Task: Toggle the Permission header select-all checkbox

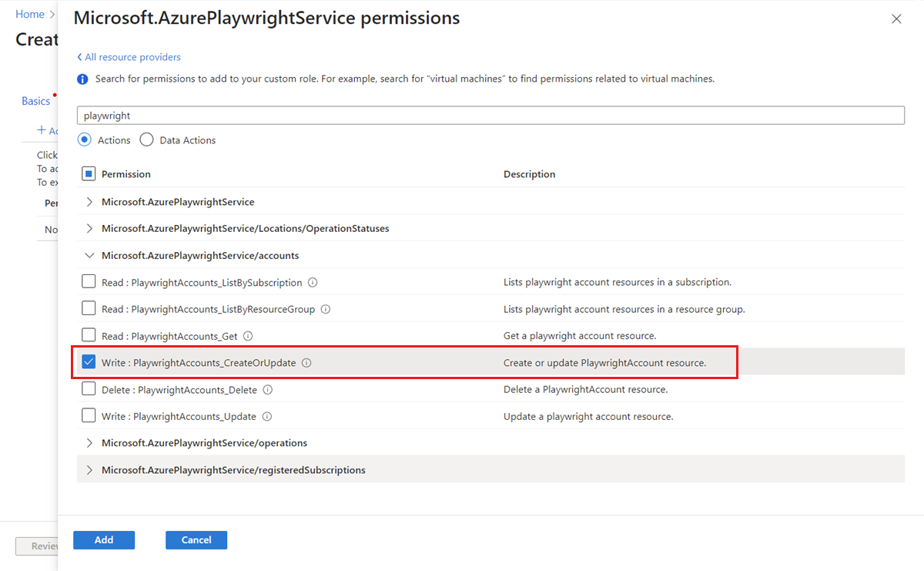Action: [x=89, y=173]
